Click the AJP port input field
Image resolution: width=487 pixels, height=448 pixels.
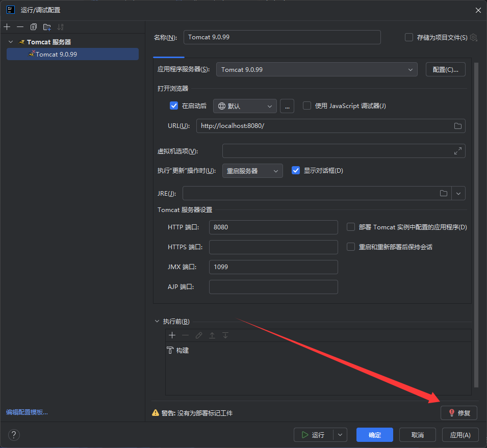(x=273, y=287)
